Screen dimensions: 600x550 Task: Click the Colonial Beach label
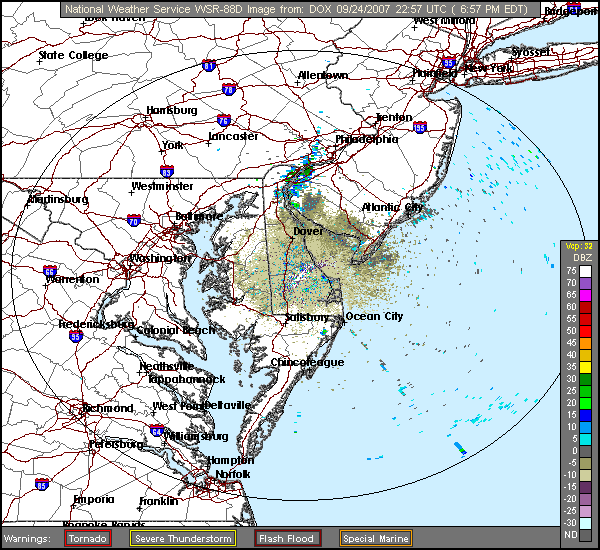(176, 330)
